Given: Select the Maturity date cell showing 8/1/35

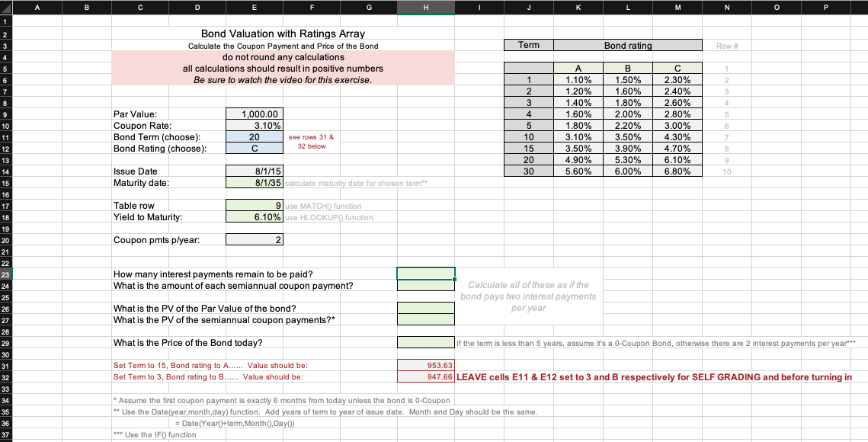Looking at the screenshot, I should [x=253, y=182].
